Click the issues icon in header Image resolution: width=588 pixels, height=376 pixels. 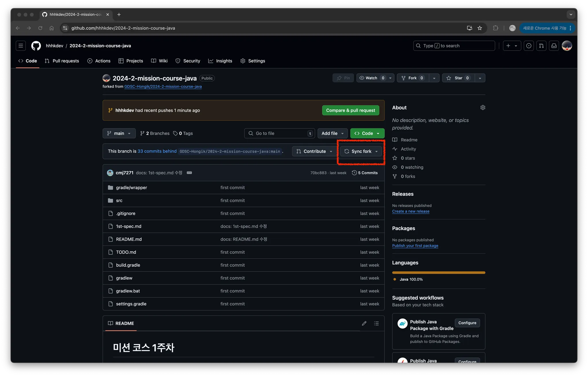pyautogui.click(x=529, y=46)
